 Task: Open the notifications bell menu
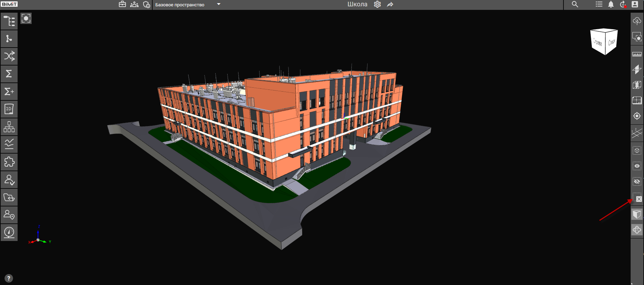[611, 5]
